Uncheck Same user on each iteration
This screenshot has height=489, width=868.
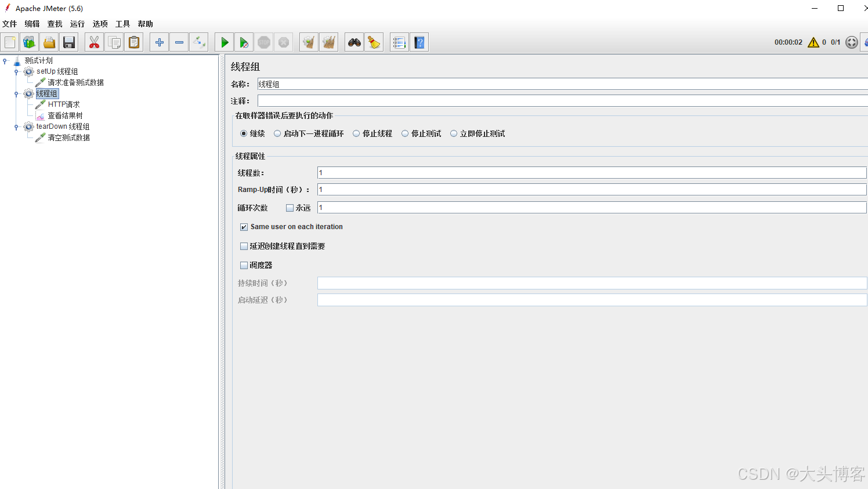[244, 227]
